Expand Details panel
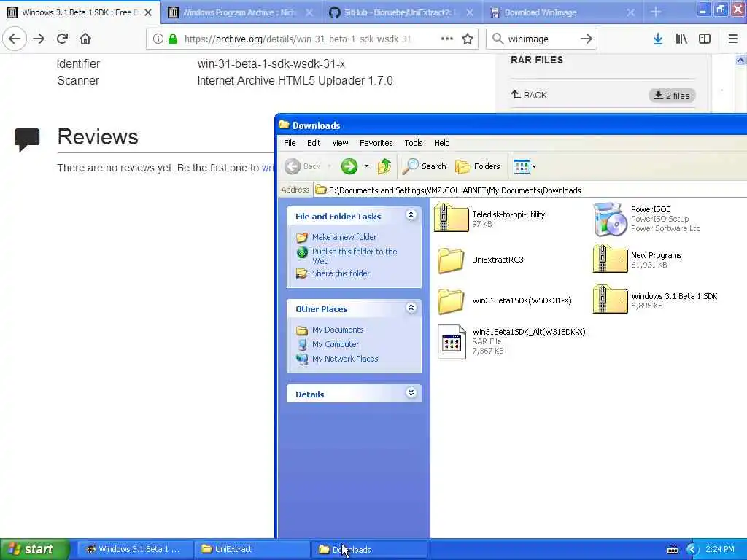 [x=411, y=393]
